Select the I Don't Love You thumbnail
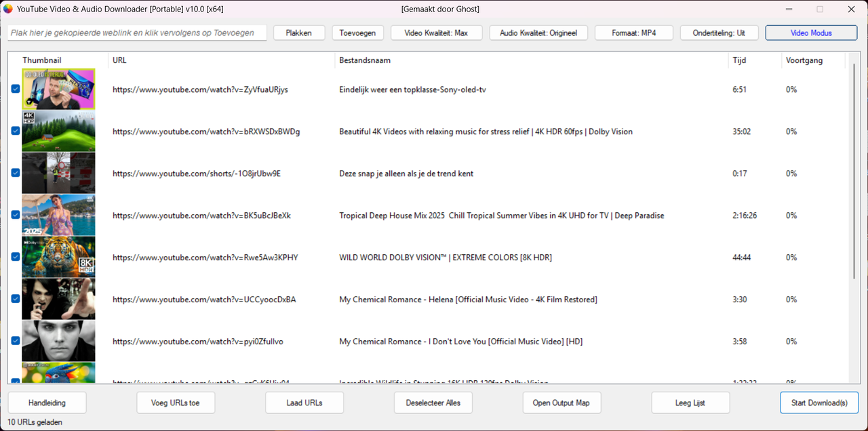Screen dimensions: 868x431 pos(58,341)
